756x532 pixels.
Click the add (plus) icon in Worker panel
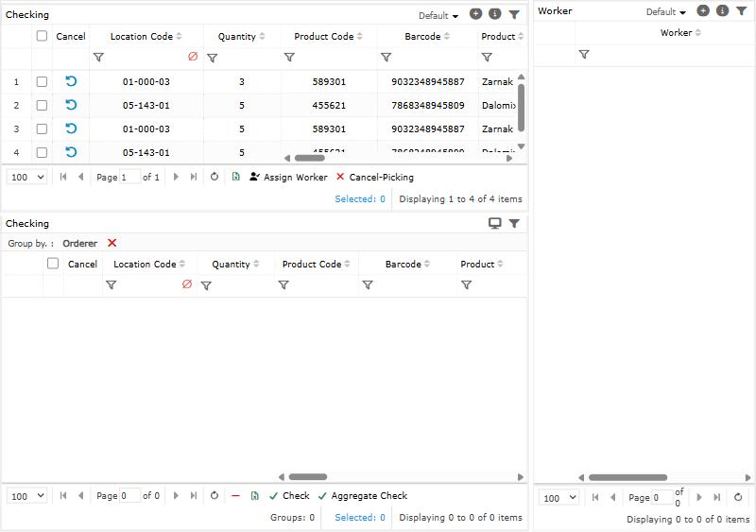(x=703, y=10)
